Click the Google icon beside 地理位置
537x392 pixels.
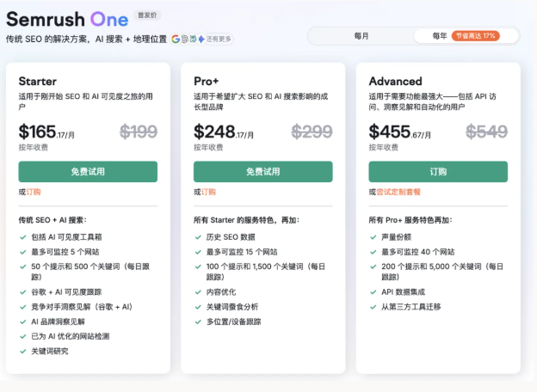click(x=176, y=39)
